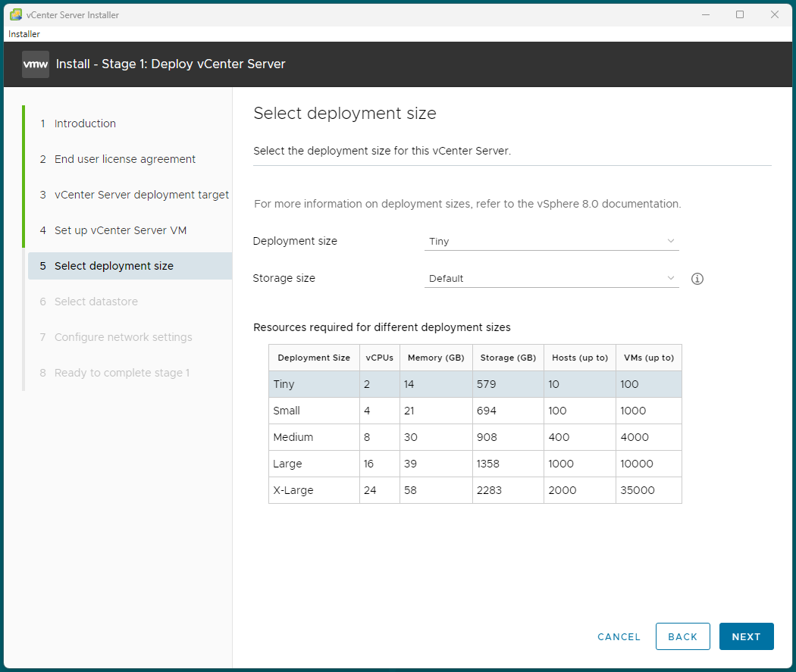Click the 1358 storage value for Large
The height and width of the screenshot is (672, 796).
[x=488, y=464]
